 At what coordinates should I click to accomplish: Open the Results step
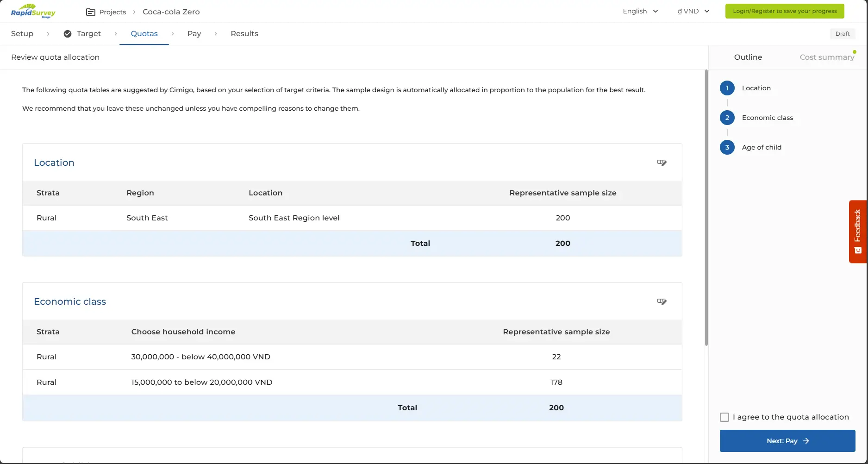click(x=244, y=34)
